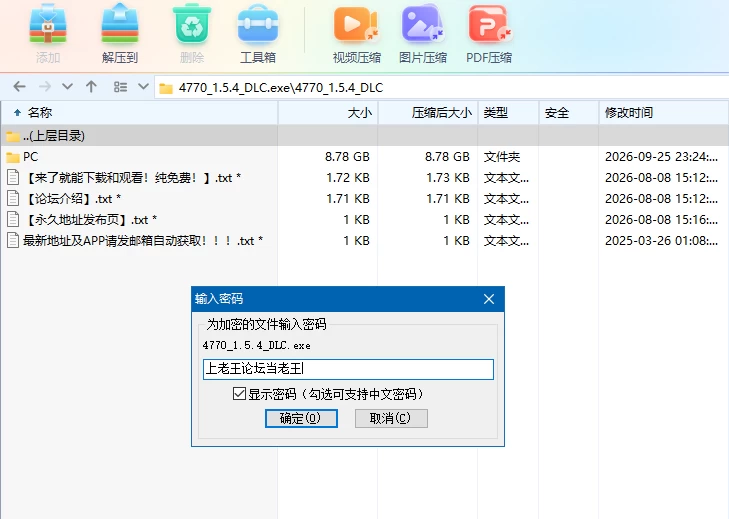This screenshot has height=519, width=729.
Task: Click the 添加 (Add) toolbar icon
Action: coord(48,24)
